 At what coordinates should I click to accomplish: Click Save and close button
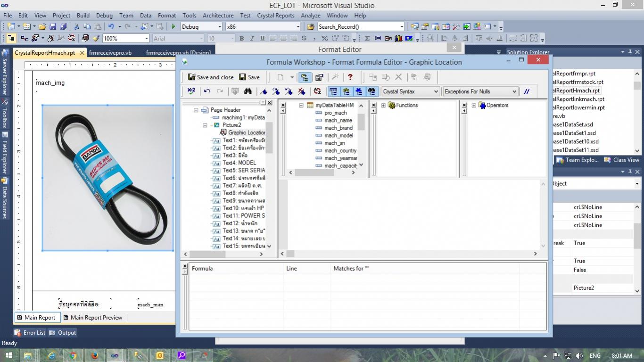coord(210,77)
